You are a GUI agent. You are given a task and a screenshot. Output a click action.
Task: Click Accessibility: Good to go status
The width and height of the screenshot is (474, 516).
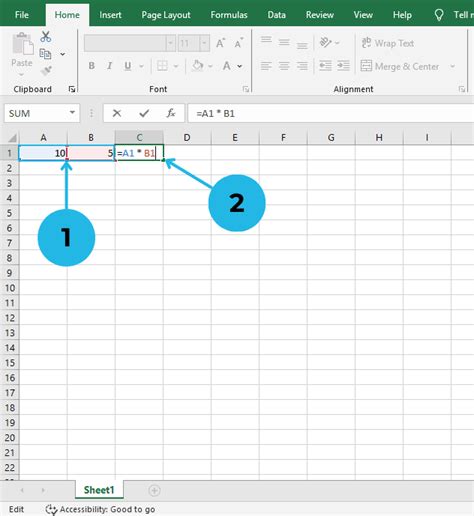point(100,509)
